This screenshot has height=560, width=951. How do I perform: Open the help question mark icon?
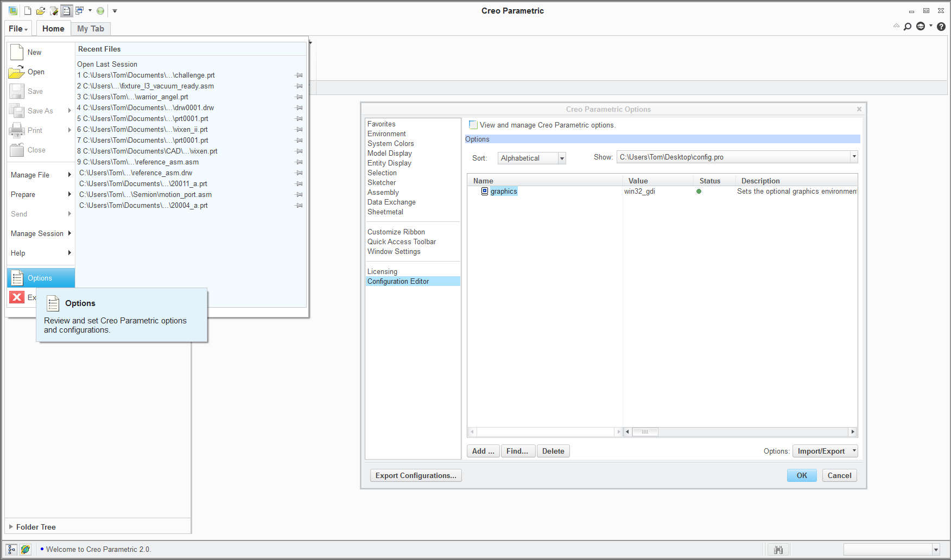[941, 26]
